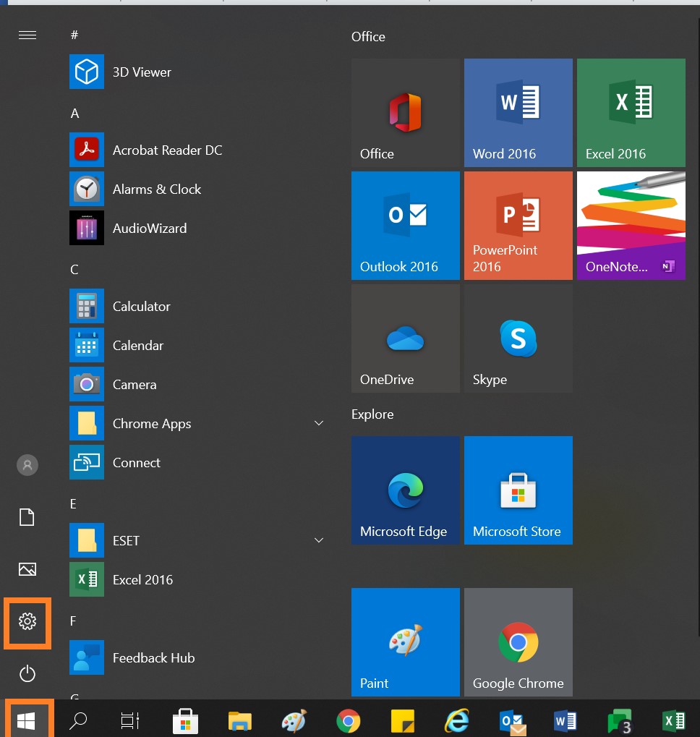Image resolution: width=700 pixels, height=737 pixels.
Task: Open Outlook from the taskbar
Action: point(513,723)
